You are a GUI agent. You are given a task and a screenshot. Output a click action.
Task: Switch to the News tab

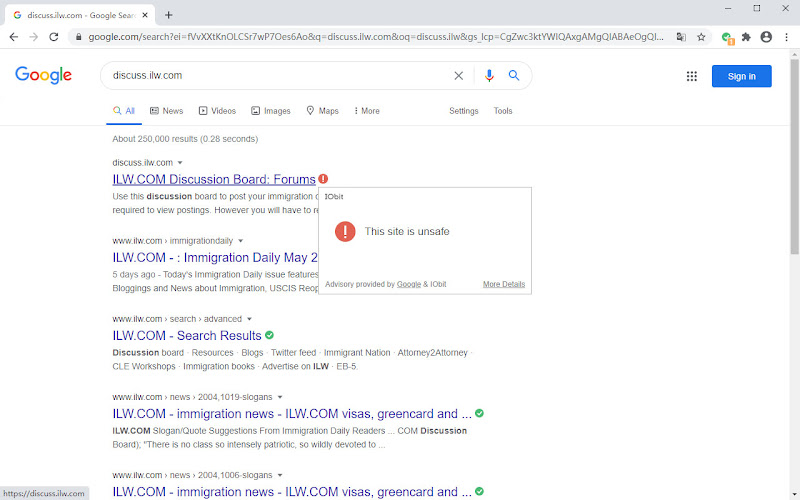166,111
